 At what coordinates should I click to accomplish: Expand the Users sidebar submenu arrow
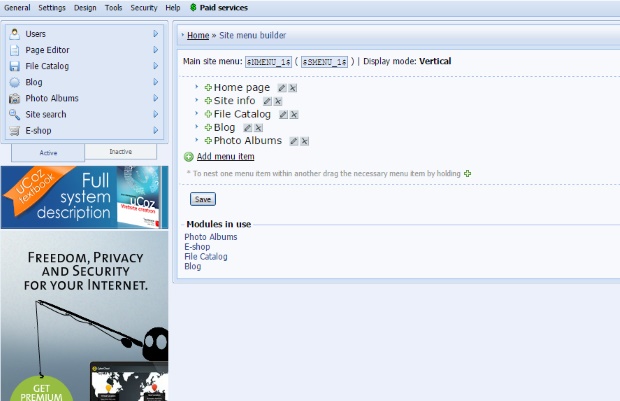[156, 34]
